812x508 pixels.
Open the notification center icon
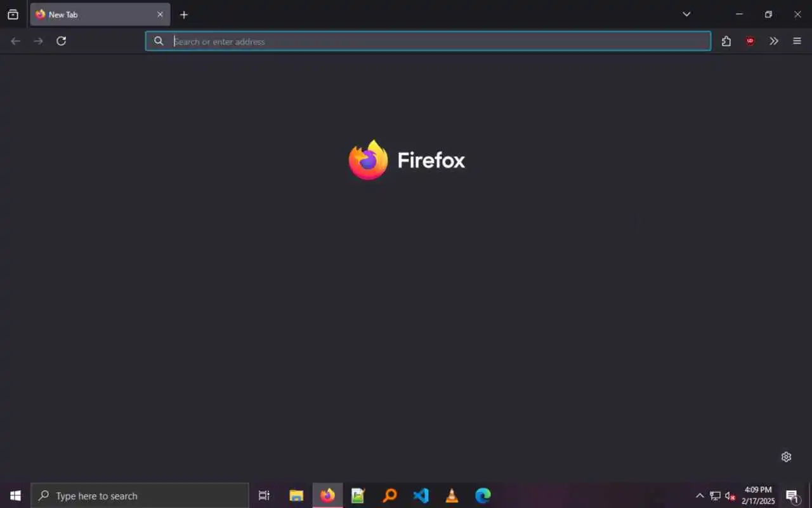tap(792, 495)
